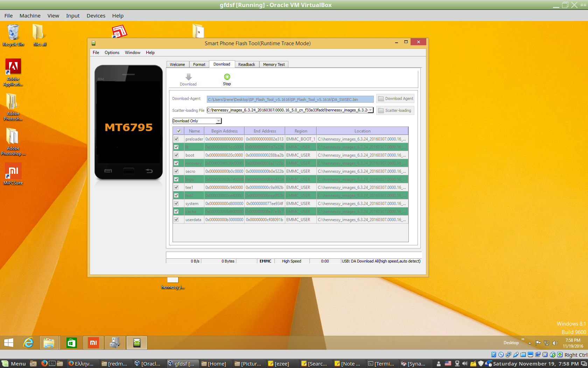Viewport: 588px width, 368px height.
Task: Uncheck the preloader partition checkbox
Action: [176, 139]
